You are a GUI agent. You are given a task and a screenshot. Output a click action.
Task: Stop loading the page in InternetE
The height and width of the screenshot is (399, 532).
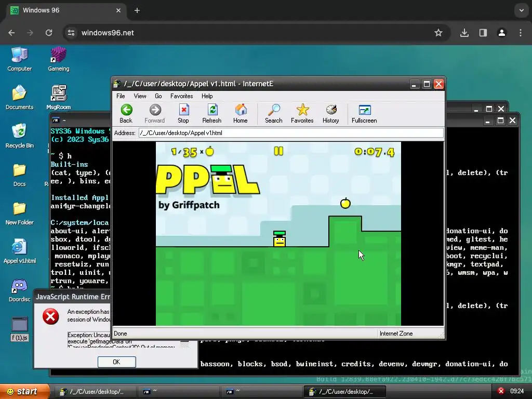(x=183, y=114)
